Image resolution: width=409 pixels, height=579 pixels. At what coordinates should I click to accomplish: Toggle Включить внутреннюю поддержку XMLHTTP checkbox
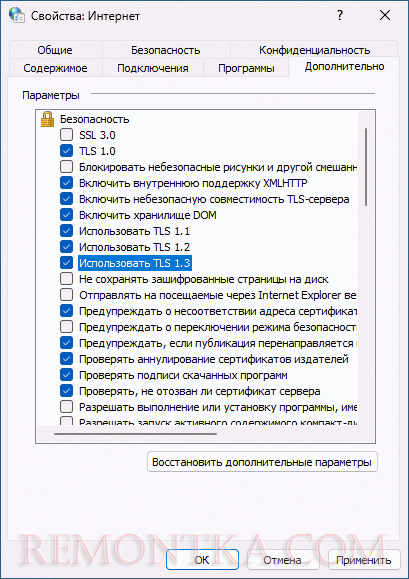[66, 183]
